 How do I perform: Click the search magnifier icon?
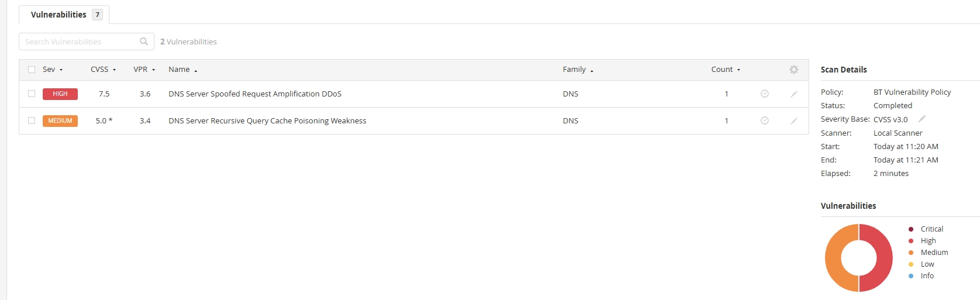pos(144,42)
